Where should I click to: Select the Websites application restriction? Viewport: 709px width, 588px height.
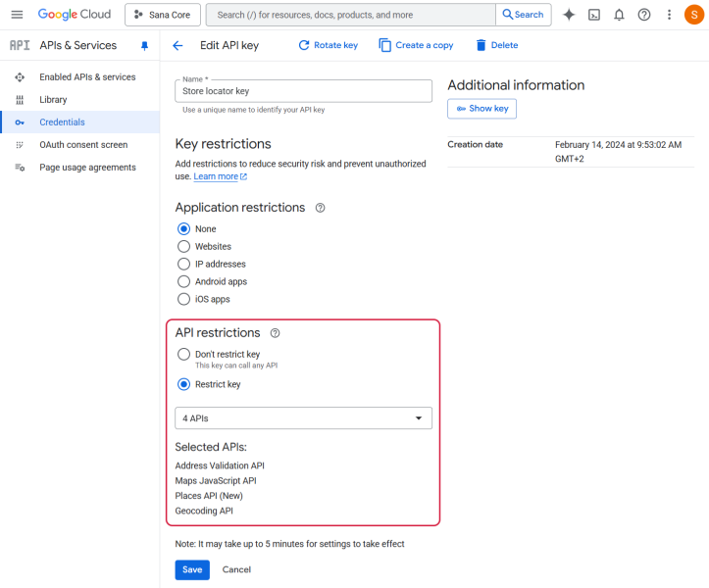point(183,247)
